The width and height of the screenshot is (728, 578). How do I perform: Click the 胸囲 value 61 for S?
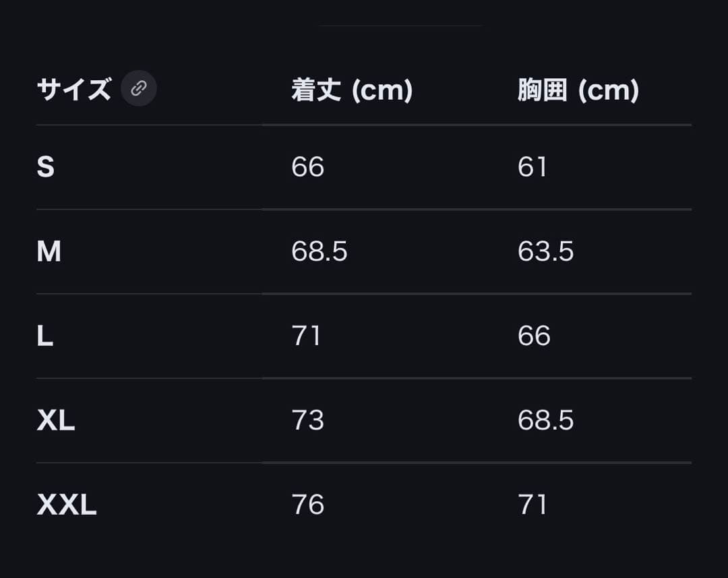[532, 167]
